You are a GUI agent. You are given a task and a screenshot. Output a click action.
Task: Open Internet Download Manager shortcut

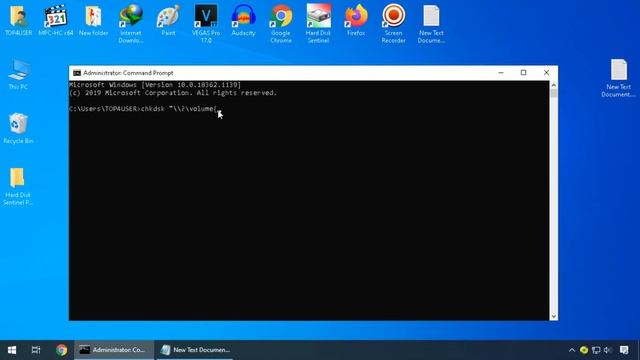131,24
